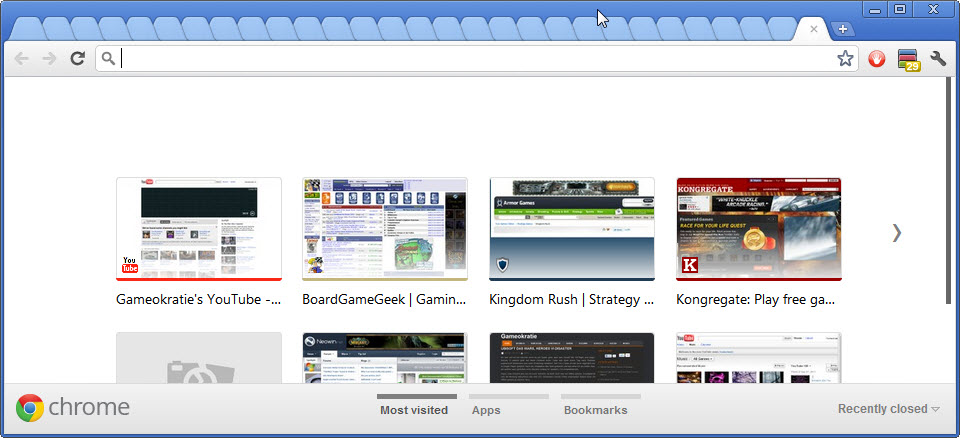
Task: Show the next page of thumbnails with the right chevron
Action: pyautogui.click(x=897, y=232)
